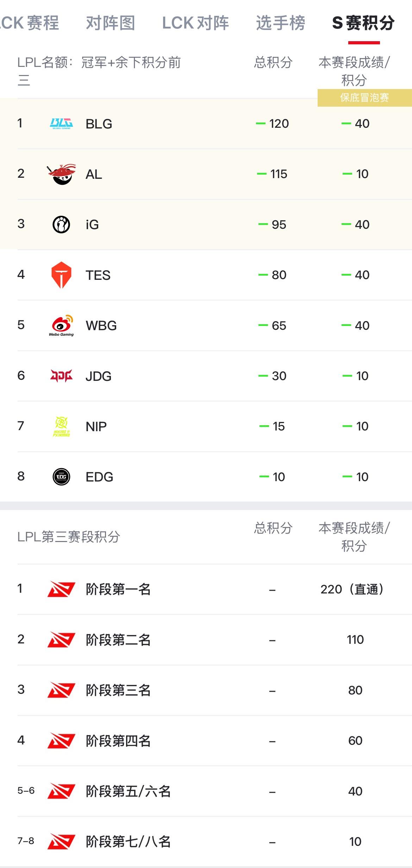Tap LPL logo beside 阶段第四名
Viewport: 412px width, 868px height.
coord(61,741)
